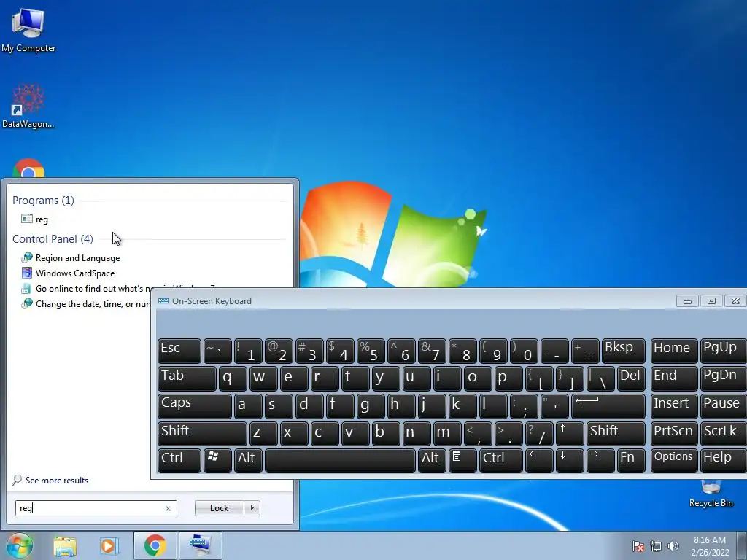Toggle the right Ctrl key on keyboard

(501, 461)
